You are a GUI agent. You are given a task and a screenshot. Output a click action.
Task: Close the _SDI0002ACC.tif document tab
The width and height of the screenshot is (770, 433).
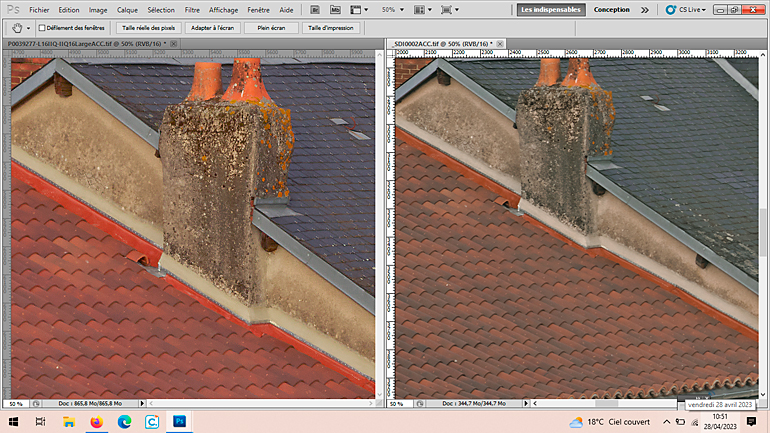500,44
